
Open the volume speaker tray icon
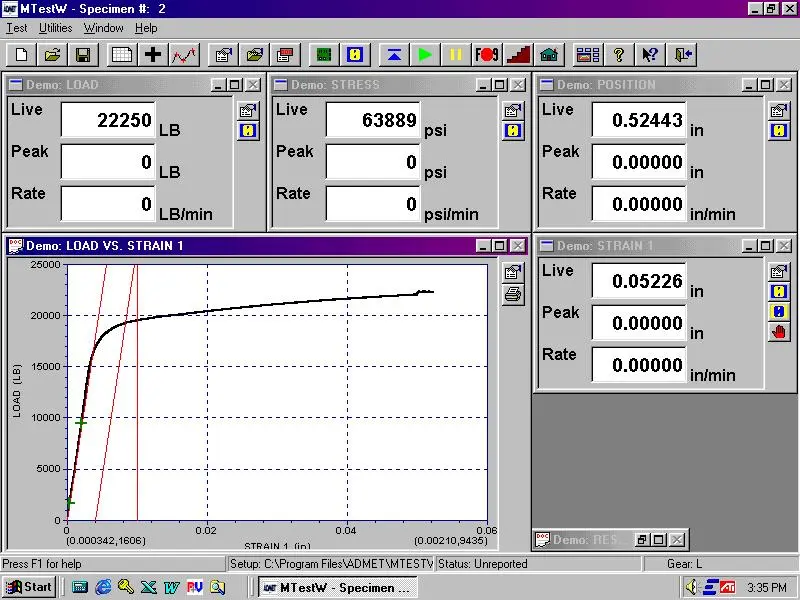[x=691, y=587]
